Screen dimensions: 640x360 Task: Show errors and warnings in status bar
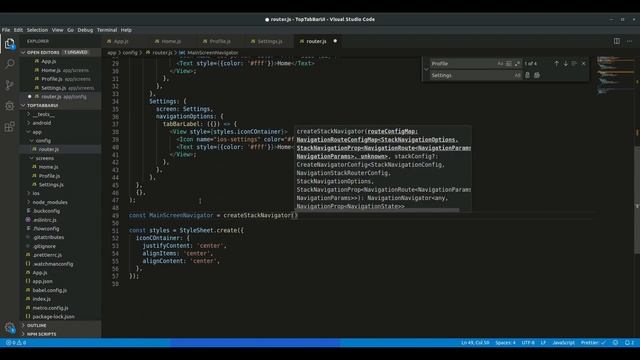[x=16, y=342]
